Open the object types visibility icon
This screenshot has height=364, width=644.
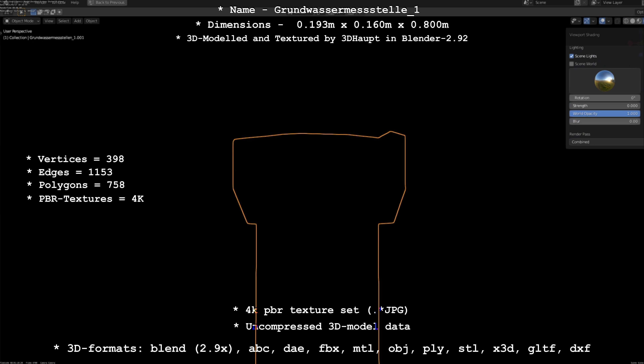click(574, 21)
